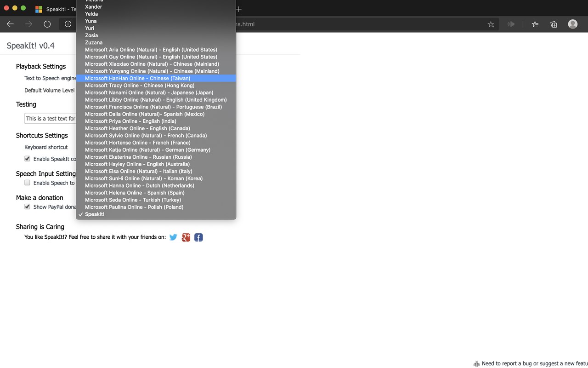Pick Microsoft Helena Online Spanish (Spain)
Viewport: 588px width, 368px height.
pos(156,192)
